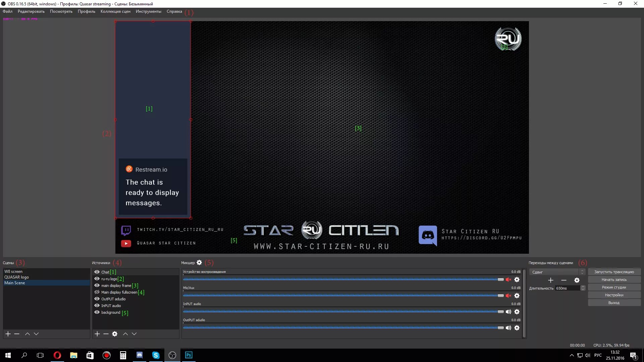
Task: Click the Restream.io chat overlay icon
Action: 129,169
